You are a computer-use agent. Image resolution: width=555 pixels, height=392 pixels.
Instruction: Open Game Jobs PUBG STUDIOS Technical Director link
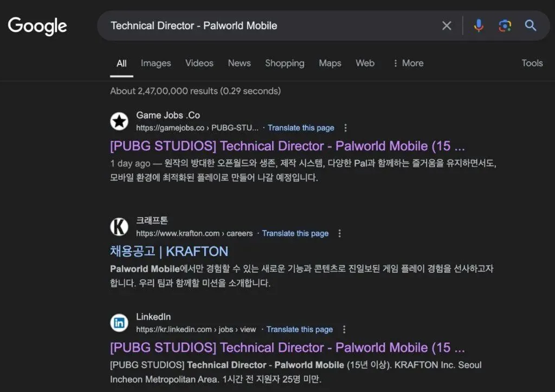coord(287,146)
